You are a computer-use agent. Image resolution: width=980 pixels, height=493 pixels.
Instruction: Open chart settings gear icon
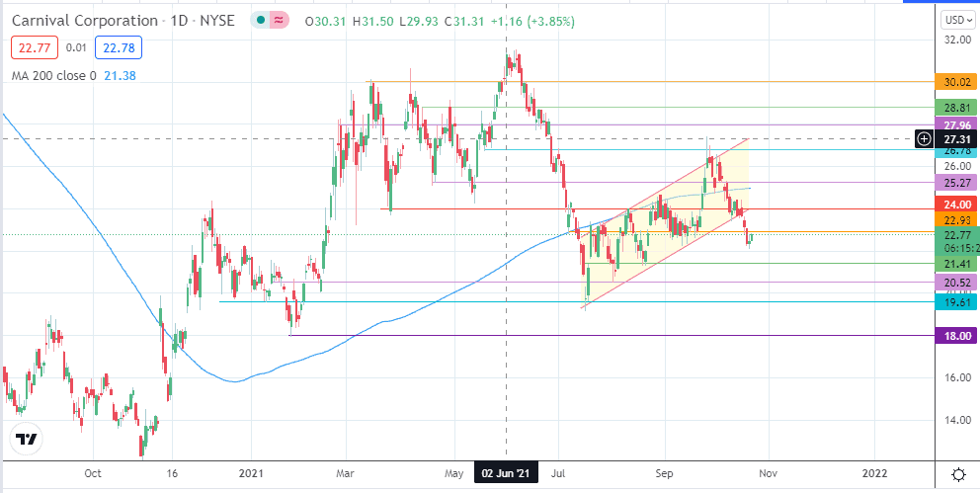coord(958,475)
